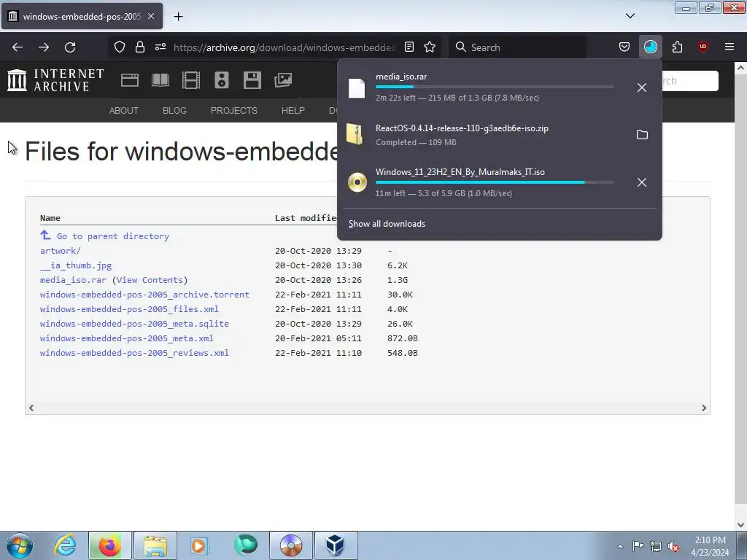Viewport: 747px width, 560px height.
Task: Open windows-embedded-pos-2005_meta.sqlite link
Action: click(x=134, y=324)
